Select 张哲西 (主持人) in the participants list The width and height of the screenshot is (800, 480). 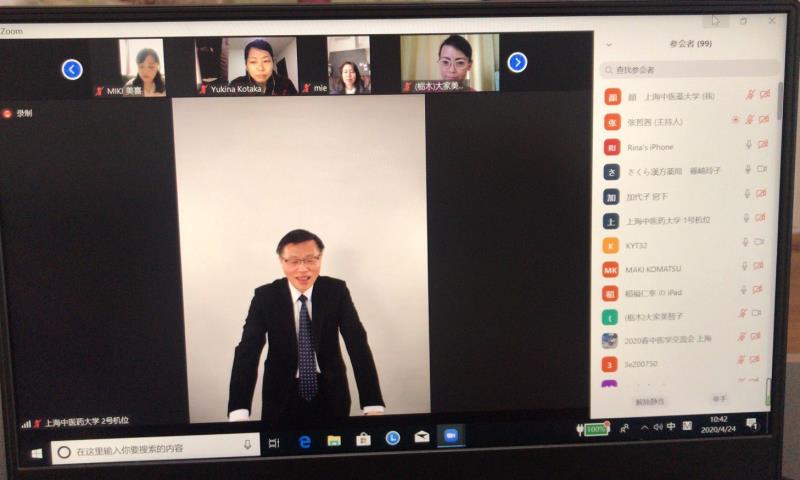(x=655, y=121)
